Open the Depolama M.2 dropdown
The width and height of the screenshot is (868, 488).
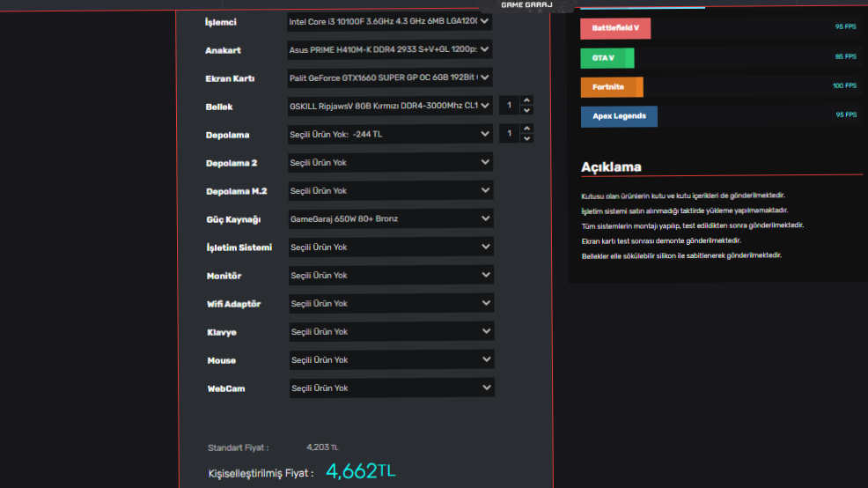coord(390,190)
